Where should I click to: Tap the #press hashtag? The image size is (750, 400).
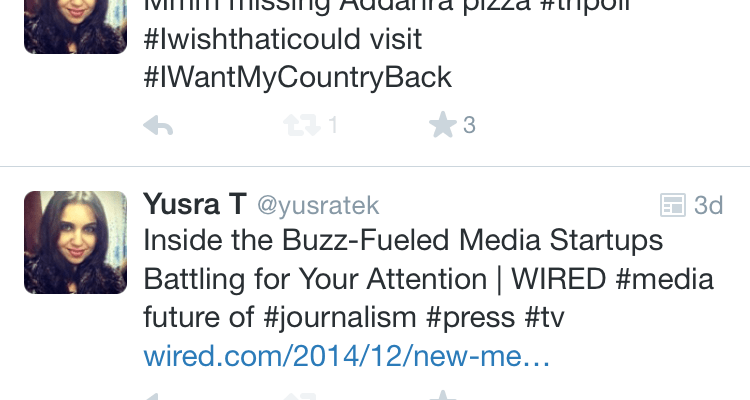[469, 317]
